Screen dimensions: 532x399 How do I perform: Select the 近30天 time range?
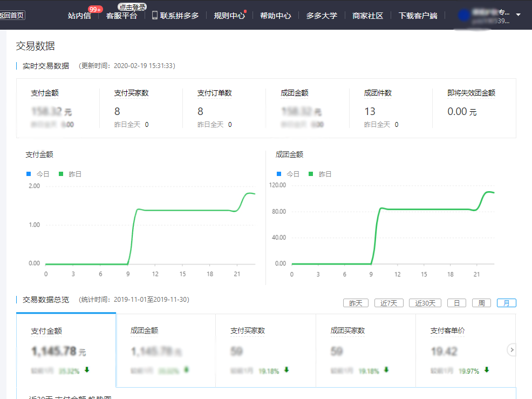coord(425,303)
